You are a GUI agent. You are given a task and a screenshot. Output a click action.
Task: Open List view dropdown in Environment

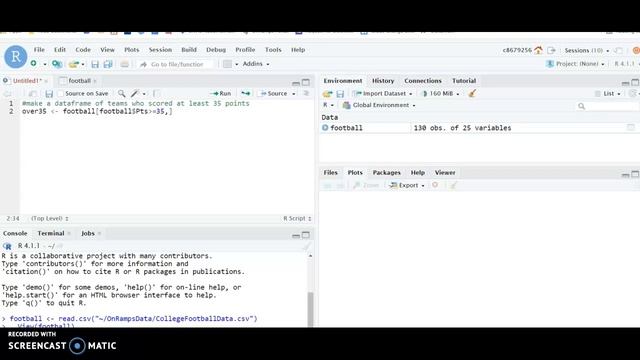coord(608,93)
